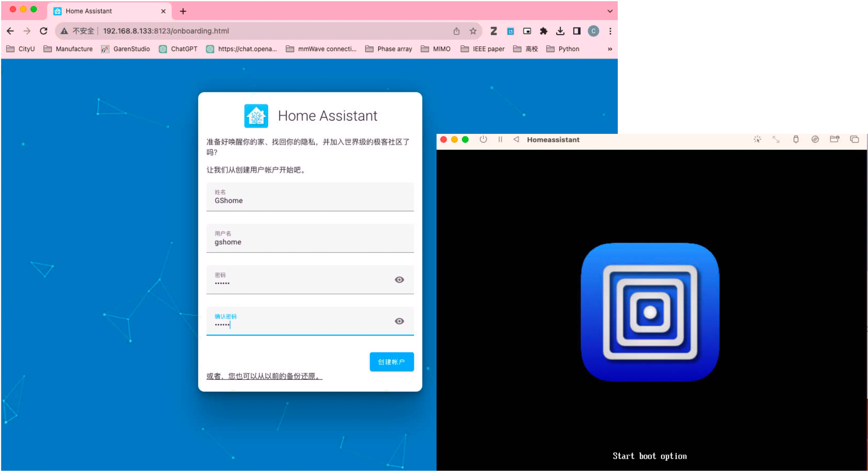Expand the hidden bookmarks chevron on bookmarks bar

click(610, 49)
